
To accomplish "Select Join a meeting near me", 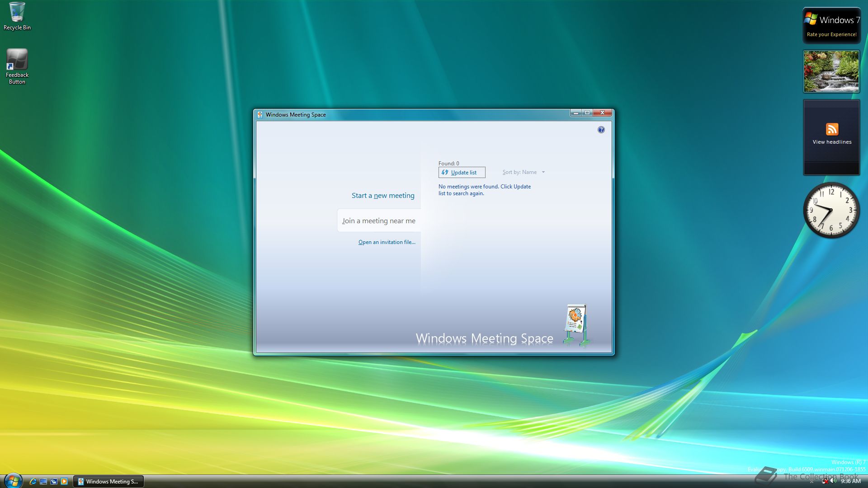I will point(379,221).
